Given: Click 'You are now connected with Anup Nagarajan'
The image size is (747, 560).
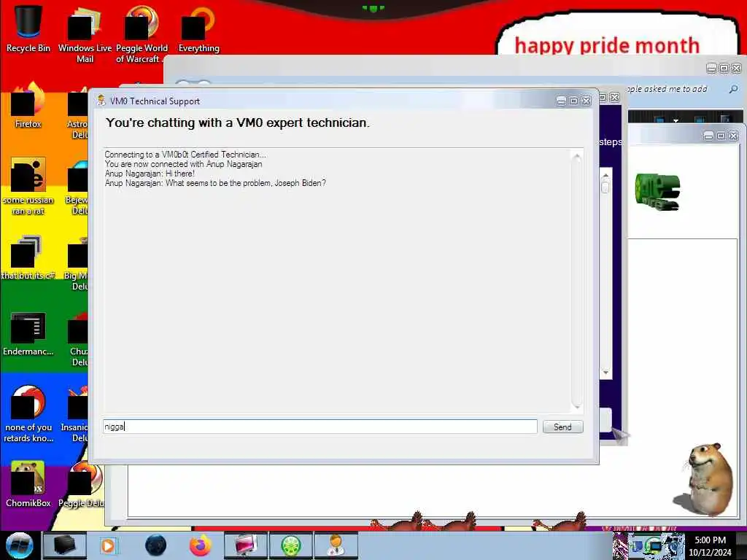Looking at the screenshot, I should coord(183,164).
